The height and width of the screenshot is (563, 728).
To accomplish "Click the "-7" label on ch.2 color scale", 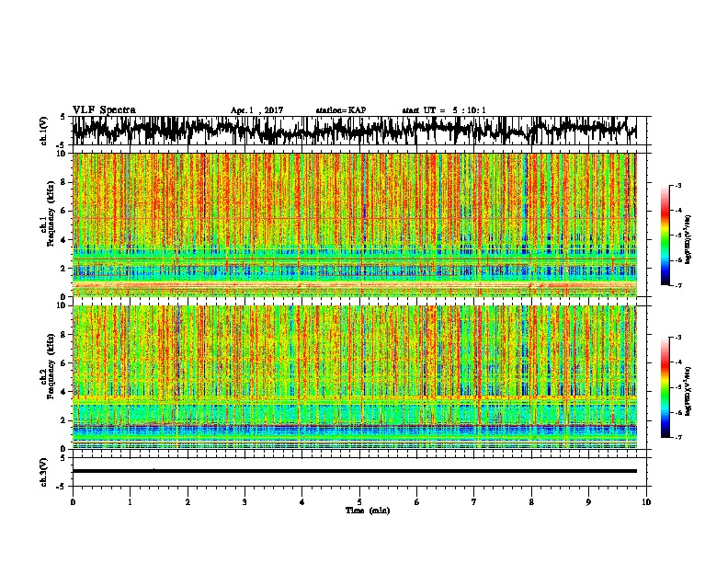I will (678, 438).
